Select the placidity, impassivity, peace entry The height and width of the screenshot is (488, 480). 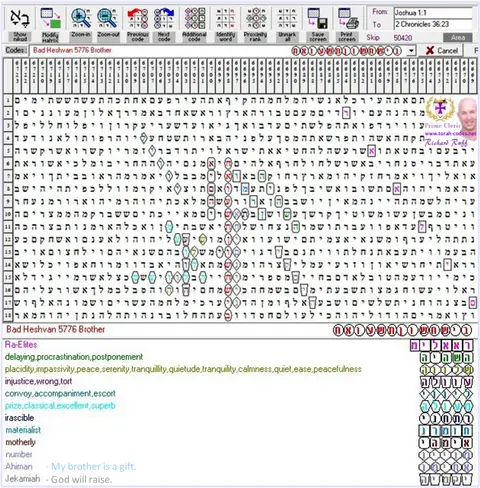tap(183, 369)
